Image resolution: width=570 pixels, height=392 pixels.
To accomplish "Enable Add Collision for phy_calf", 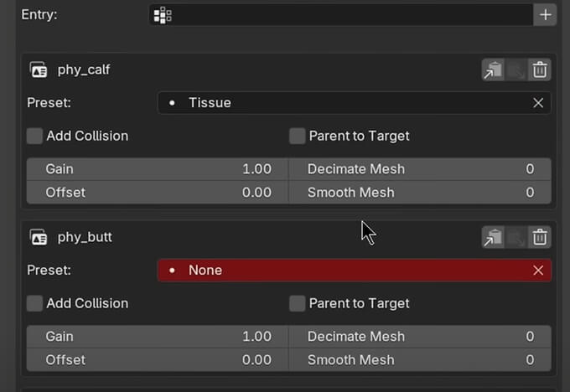I will pos(35,136).
